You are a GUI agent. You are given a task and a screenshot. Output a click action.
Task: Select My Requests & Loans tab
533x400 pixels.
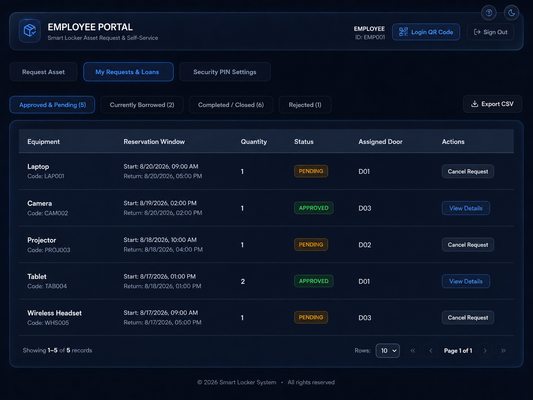(x=128, y=72)
